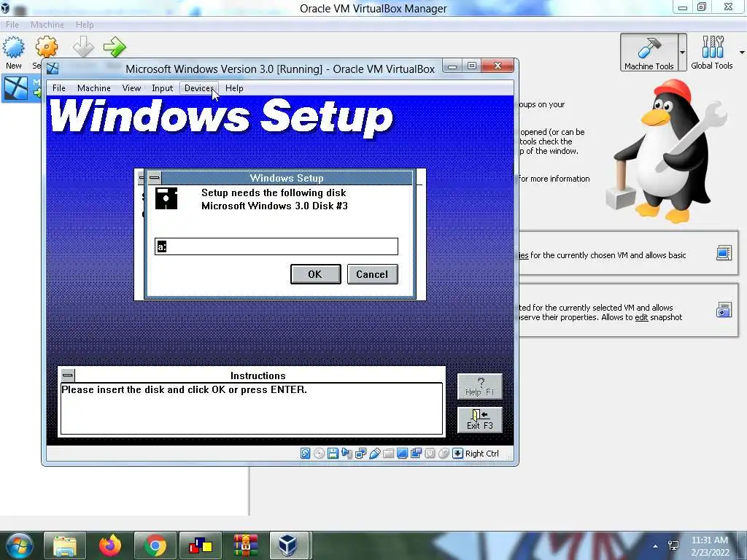Click the keyboard capture arrow indicator
Screen dimensions: 747x560
[457, 454]
